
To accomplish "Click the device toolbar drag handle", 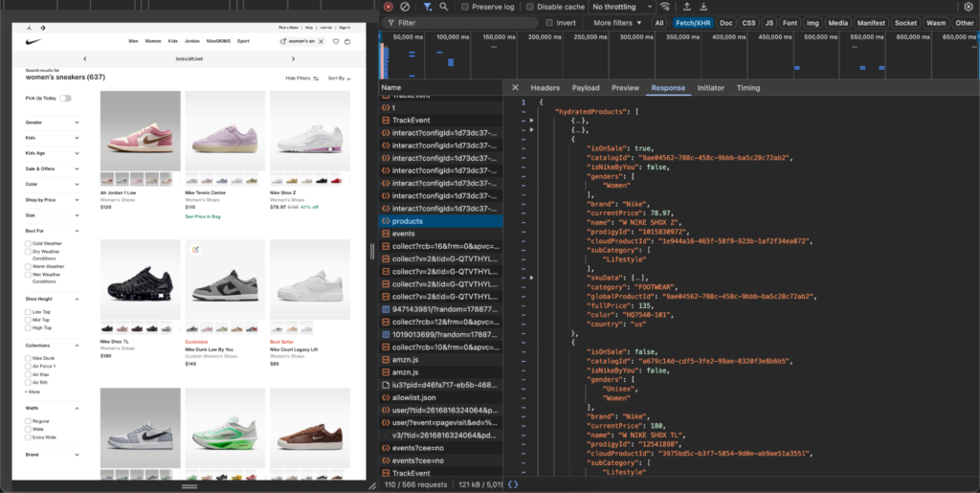I will click(189, 486).
